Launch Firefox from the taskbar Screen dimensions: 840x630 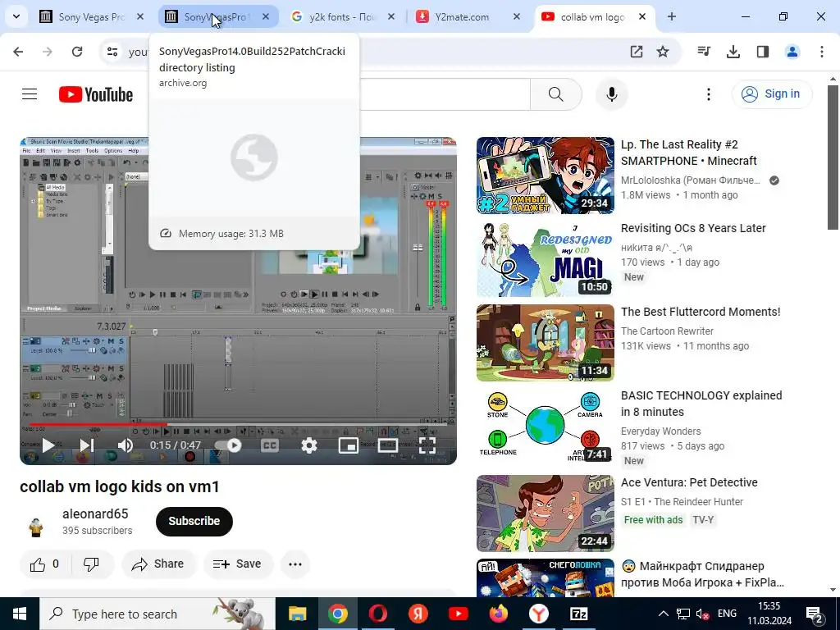coord(498,614)
